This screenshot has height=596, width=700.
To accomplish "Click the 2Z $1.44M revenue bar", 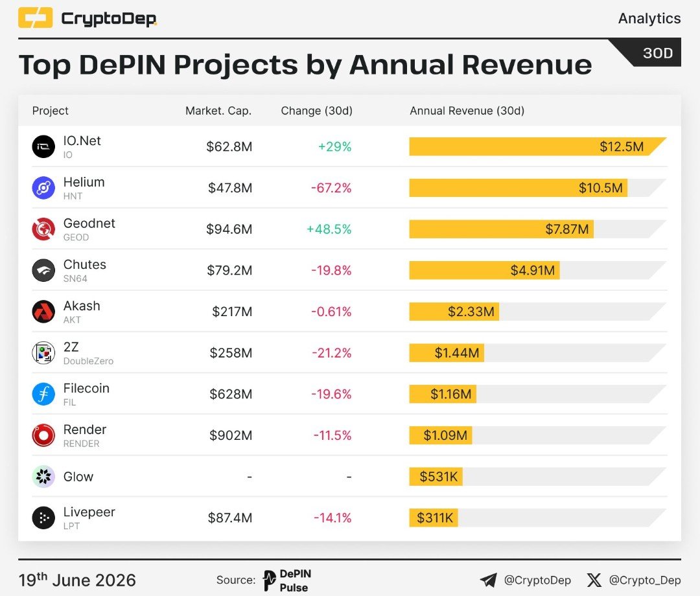I will coord(447,353).
